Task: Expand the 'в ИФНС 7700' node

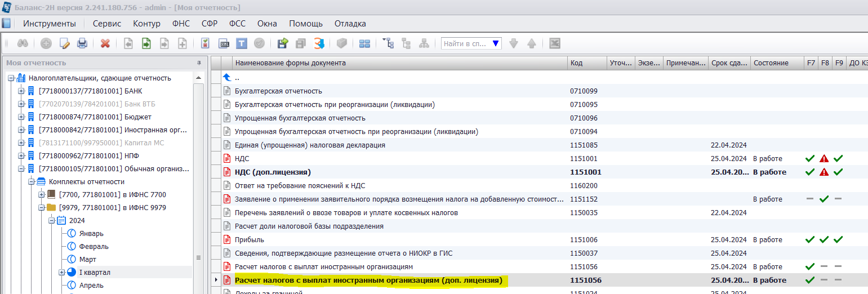Action: coord(42,194)
